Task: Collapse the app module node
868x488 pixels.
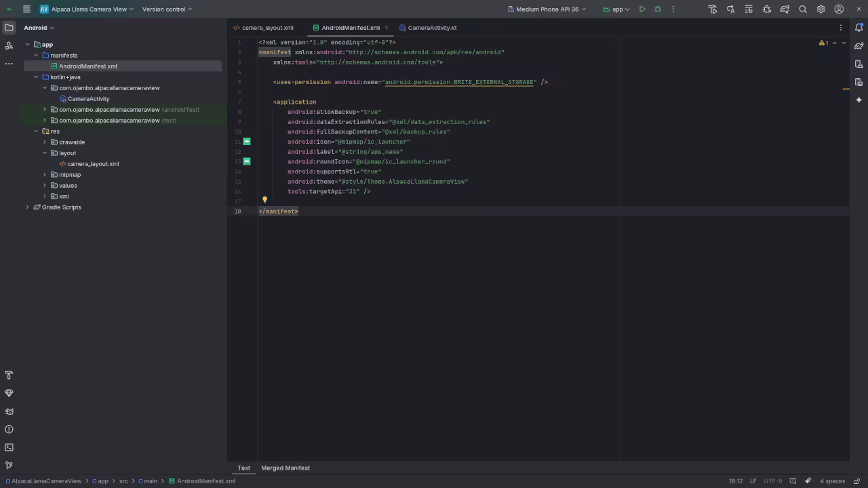Action: pyautogui.click(x=28, y=45)
